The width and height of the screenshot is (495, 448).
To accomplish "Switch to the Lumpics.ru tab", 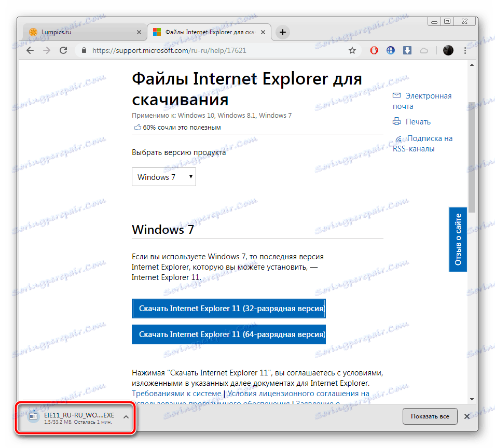I will coord(85,32).
